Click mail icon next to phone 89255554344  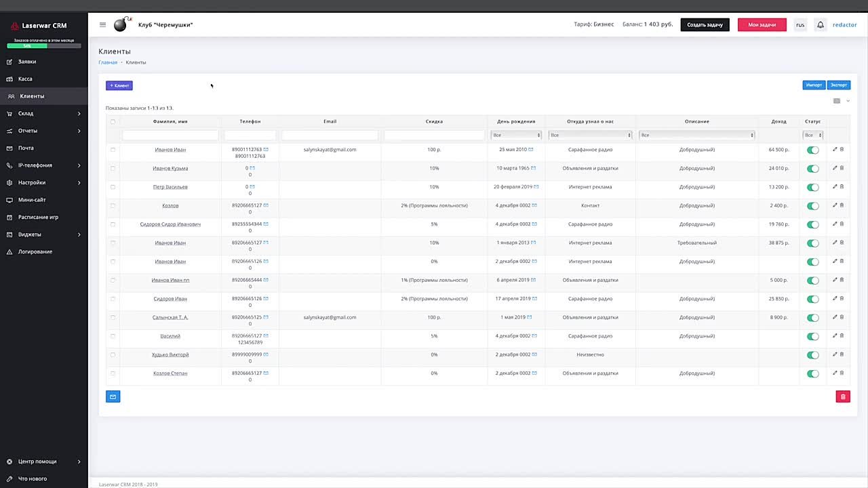coord(266,224)
